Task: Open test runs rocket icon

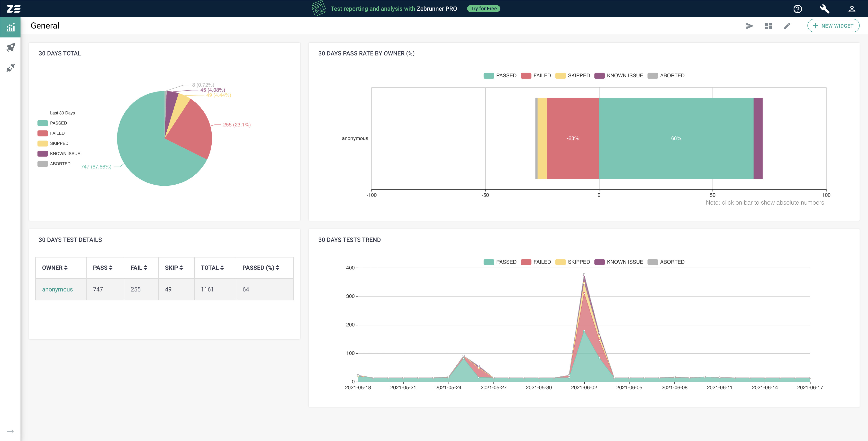Action: coord(10,48)
